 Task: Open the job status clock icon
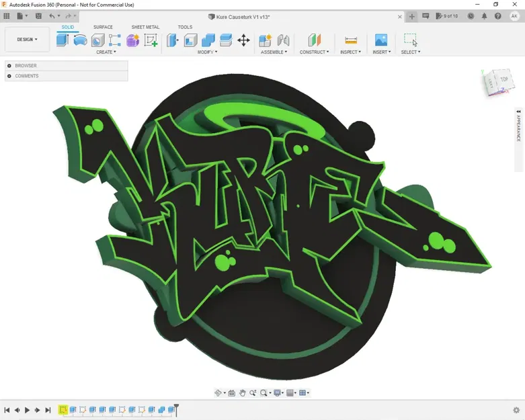pyautogui.click(x=471, y=15)
